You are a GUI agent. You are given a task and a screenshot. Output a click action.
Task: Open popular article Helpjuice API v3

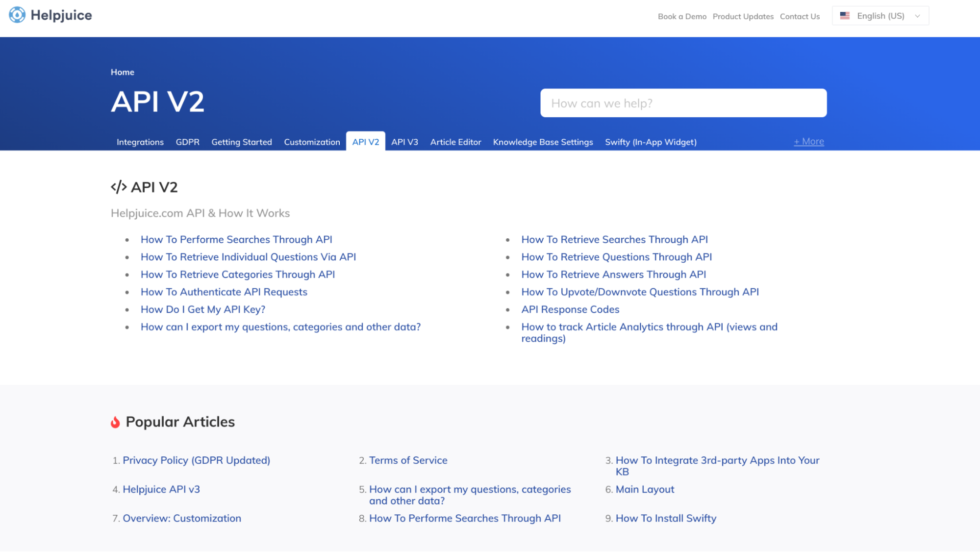(x=161, y=489)
